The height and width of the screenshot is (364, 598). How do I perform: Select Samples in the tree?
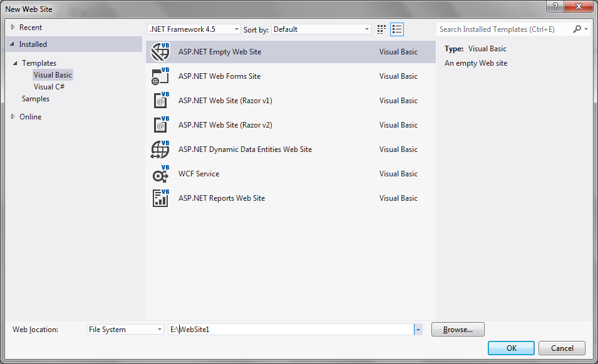click(36, 99)
